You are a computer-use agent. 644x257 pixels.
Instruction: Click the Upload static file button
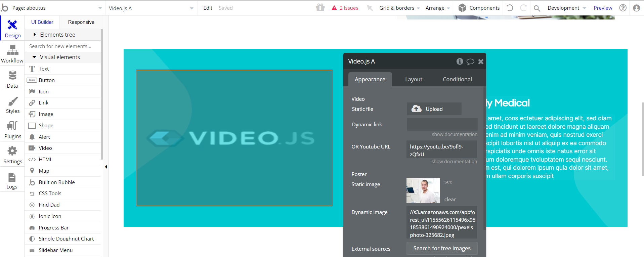[434, 109]
